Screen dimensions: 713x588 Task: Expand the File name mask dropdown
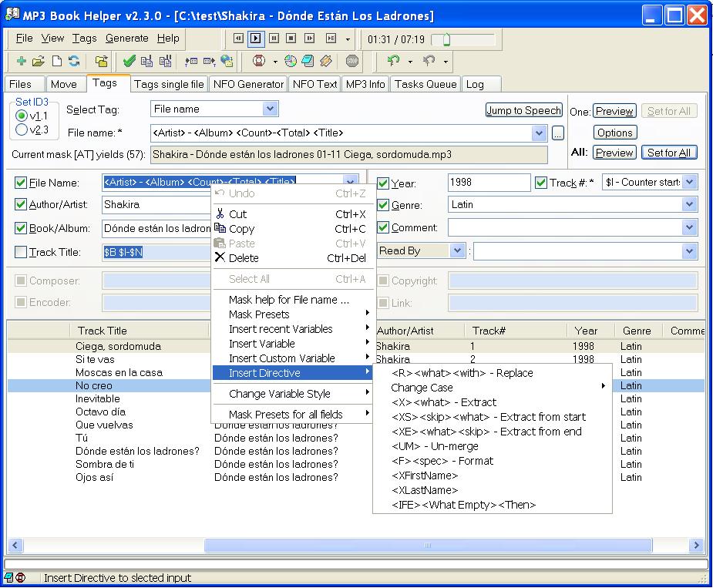[x=539, y=133]
